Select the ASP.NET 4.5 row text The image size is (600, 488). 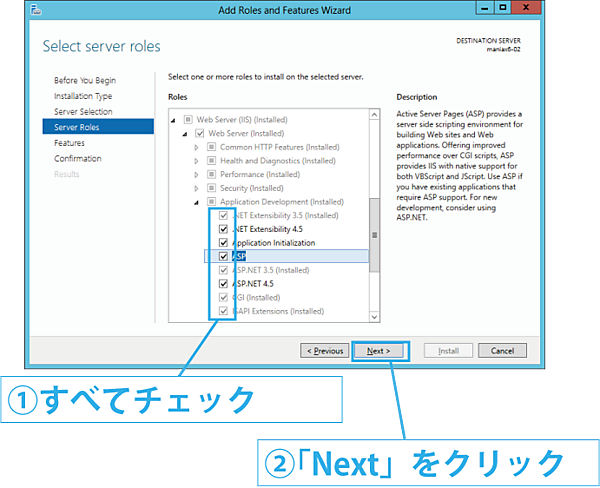(253, 284)
